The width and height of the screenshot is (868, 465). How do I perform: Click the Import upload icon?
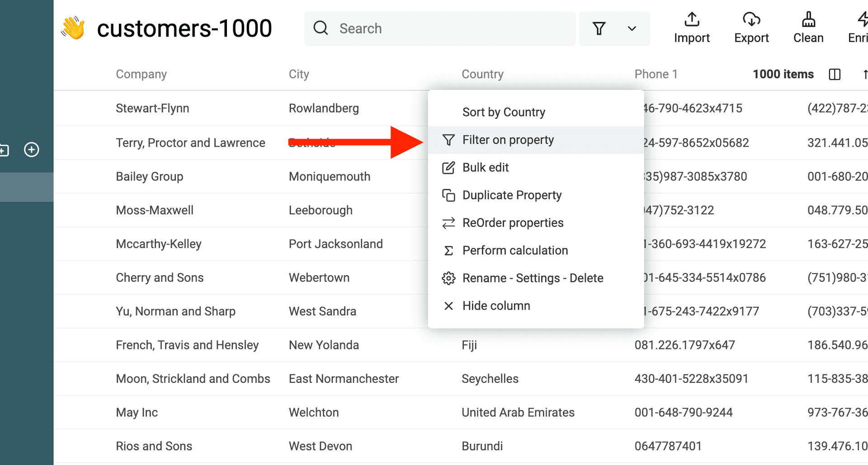point(691,20)
